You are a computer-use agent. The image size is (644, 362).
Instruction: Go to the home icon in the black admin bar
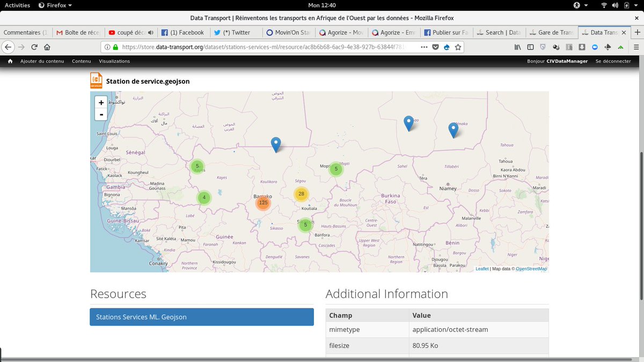click(10, 61)
